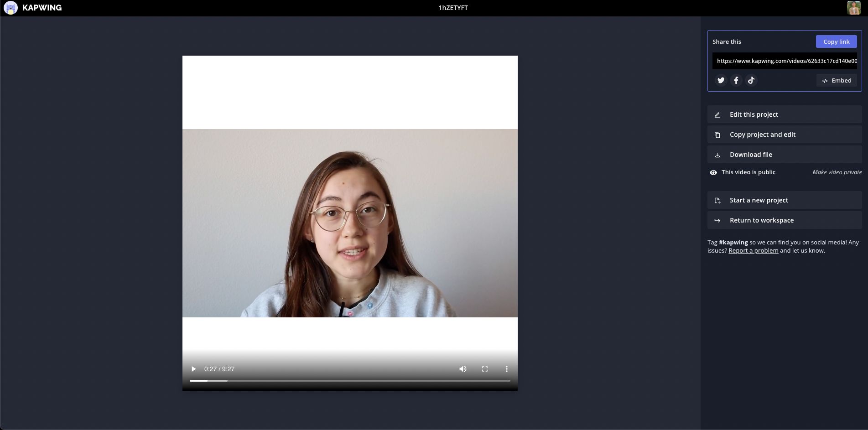Click the Report a problem link

point(753,250)
